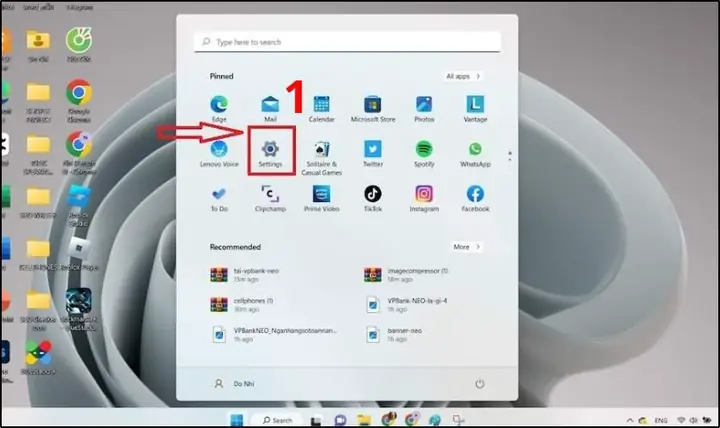
Task: Launch WhatsApp
Action: [475, 154]
